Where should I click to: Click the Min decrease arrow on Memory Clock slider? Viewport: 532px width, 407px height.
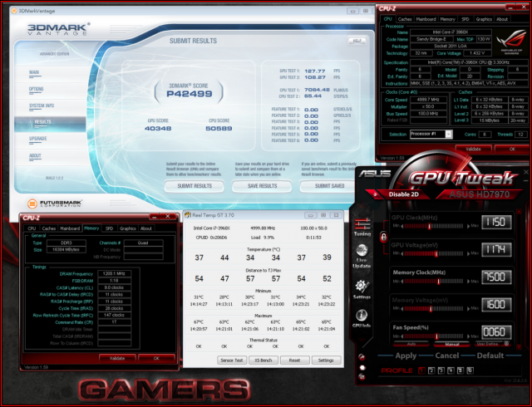402,282
